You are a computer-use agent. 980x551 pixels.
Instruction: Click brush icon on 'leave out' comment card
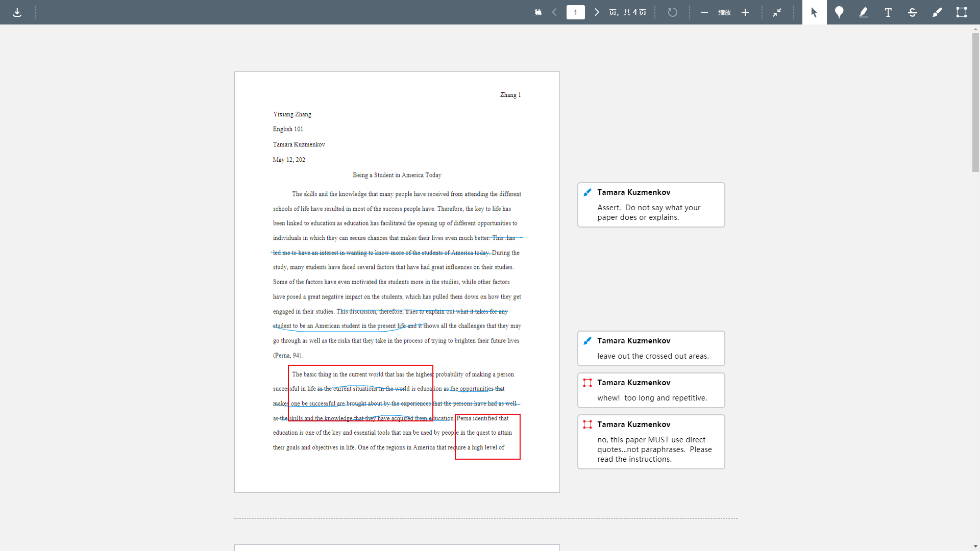pos(587,341)
